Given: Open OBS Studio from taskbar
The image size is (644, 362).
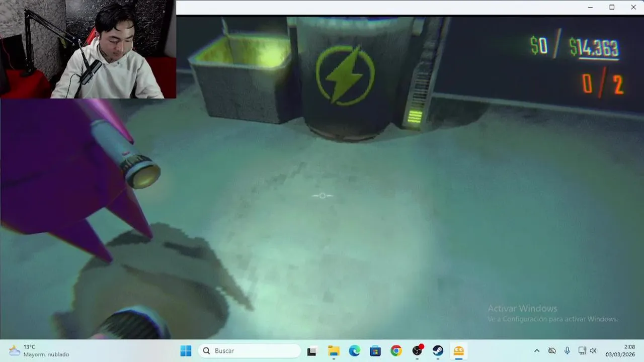Looking at the screenshot, I should point(417,351).
